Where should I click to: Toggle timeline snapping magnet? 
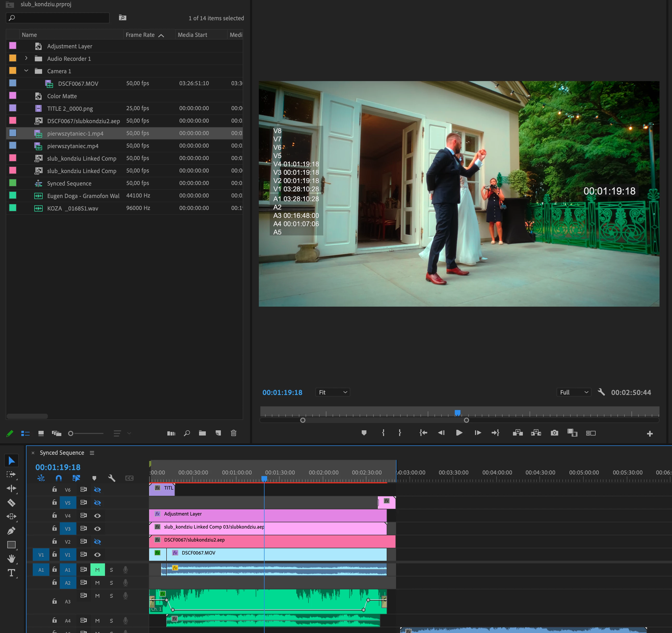(x=58, y=478)
